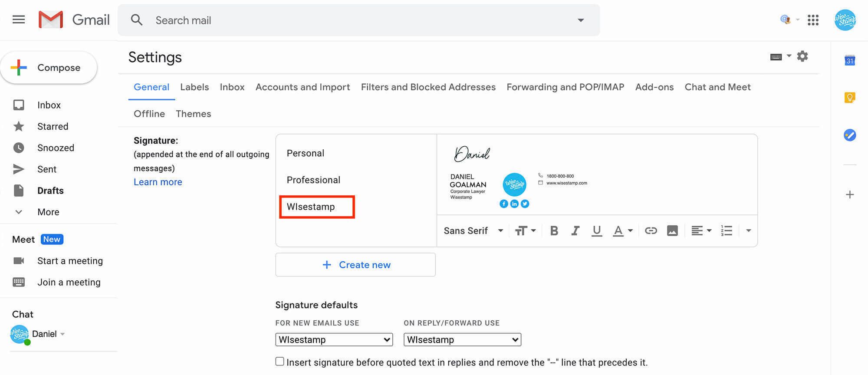The height and width of the screenshot is (375, 868).
Task: Click the Search mail field
Action: 347,20
